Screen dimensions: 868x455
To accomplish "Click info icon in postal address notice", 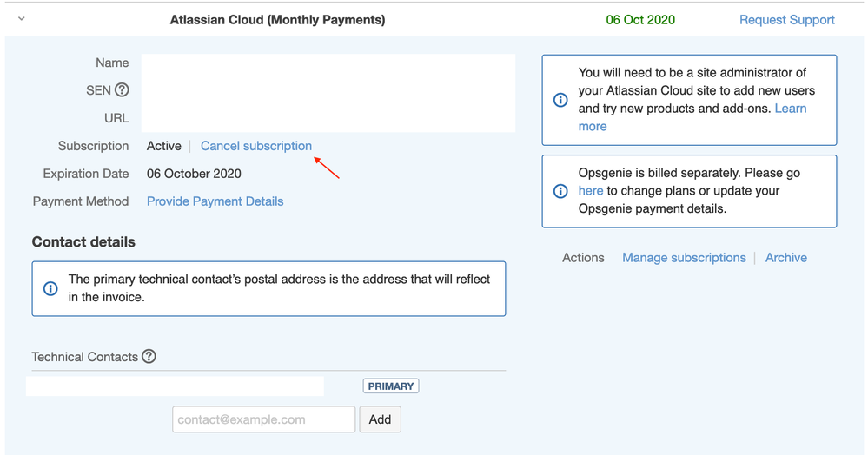I will click(x=50, y=288).
